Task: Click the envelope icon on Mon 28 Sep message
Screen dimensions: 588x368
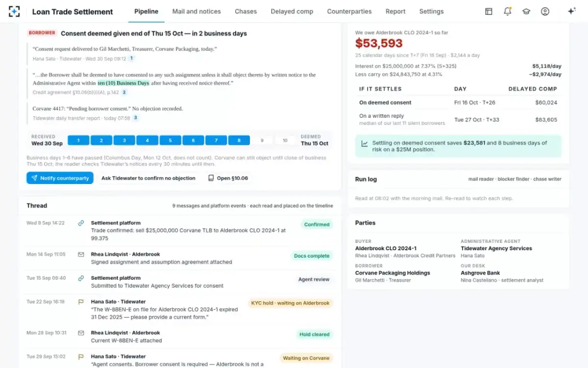Action: [81, 333]
